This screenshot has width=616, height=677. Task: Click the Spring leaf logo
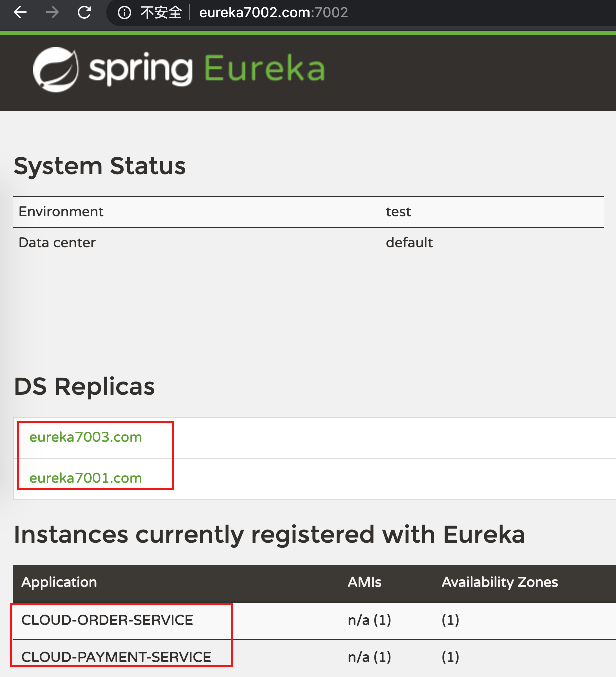click(x=56, y=70)
